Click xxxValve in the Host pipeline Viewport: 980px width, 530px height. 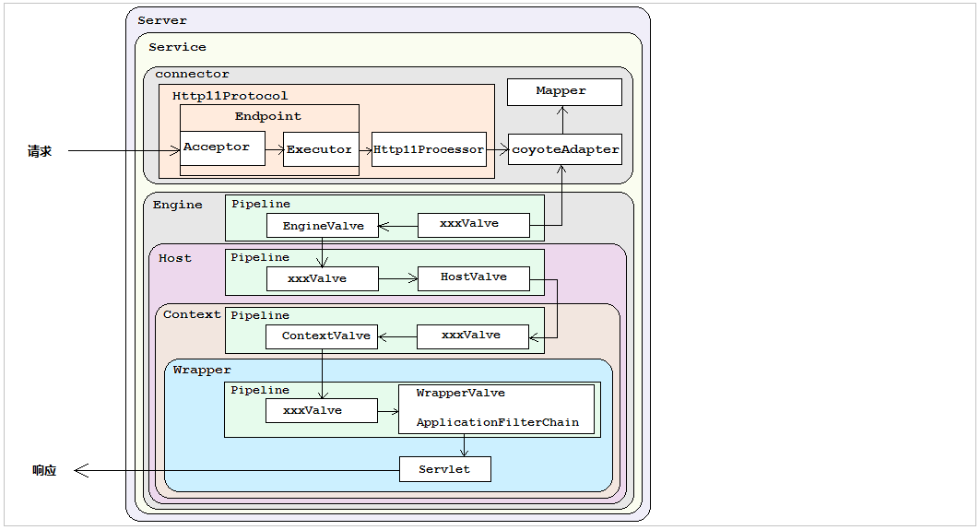pos(321,278)
